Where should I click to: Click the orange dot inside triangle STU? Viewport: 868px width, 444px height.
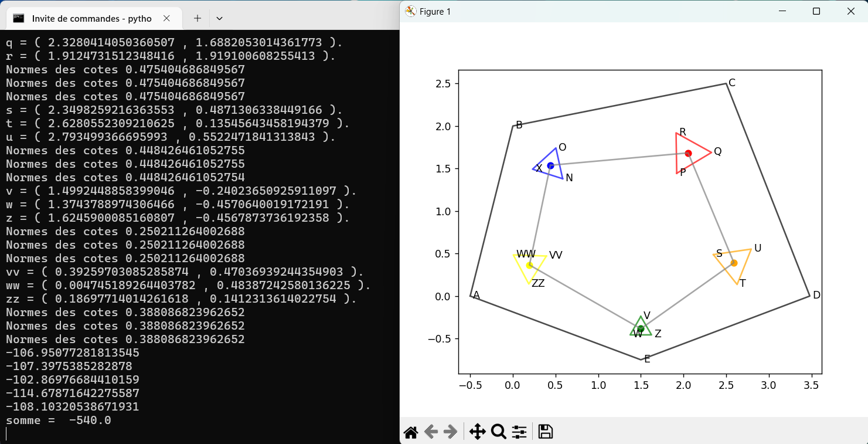[734, 263]
